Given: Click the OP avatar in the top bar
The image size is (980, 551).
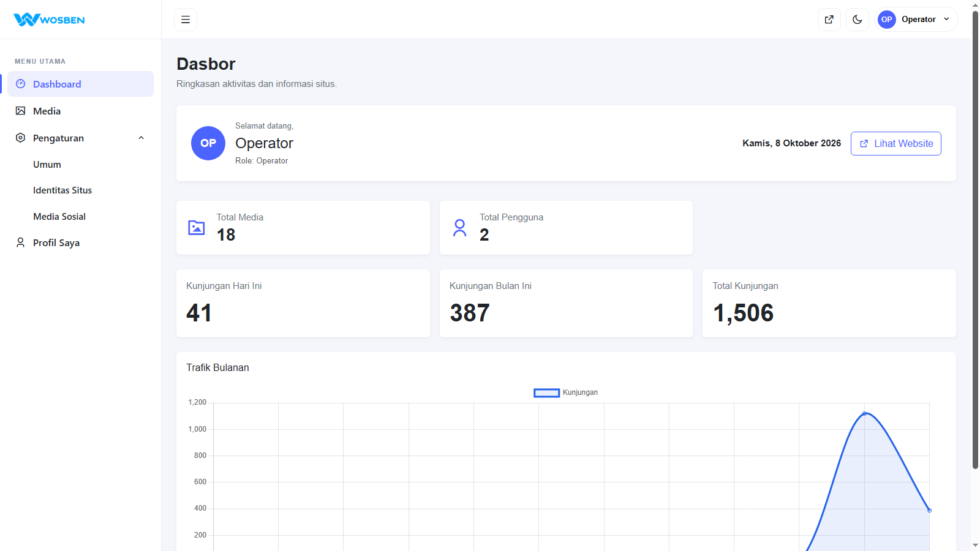Looking at the screenshot, I should pyautogui.click(x=887, y=20).
